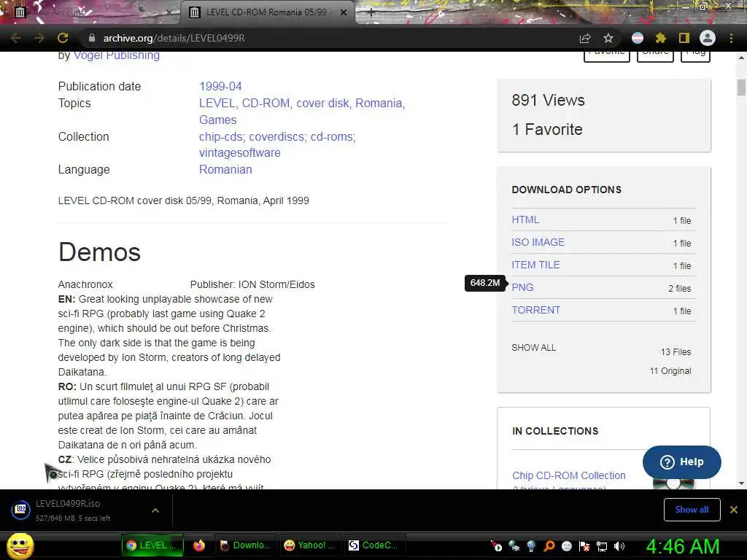Open the Chip CD-ROM Collection link
The image size is (747, 560).
[x=569, y=475]
